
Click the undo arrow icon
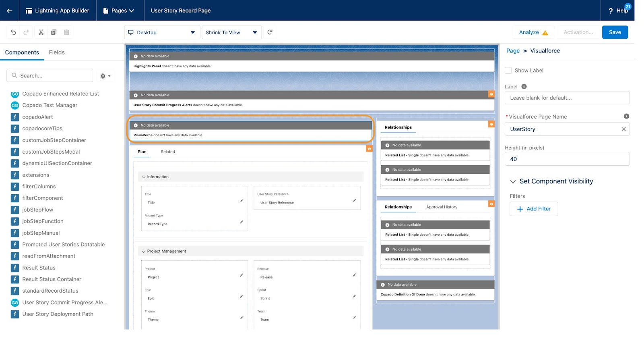(13, 32)
